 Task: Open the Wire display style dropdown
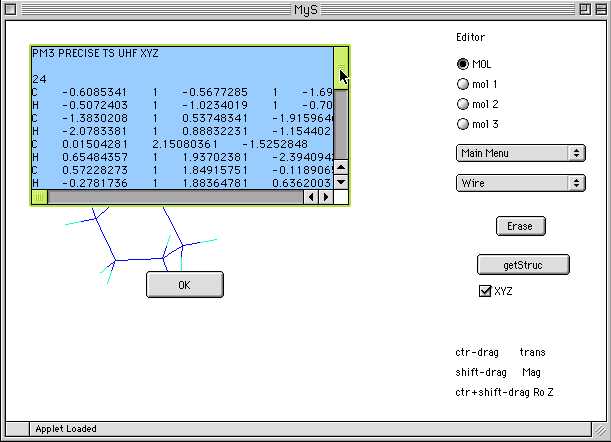(x=521, y=183)
